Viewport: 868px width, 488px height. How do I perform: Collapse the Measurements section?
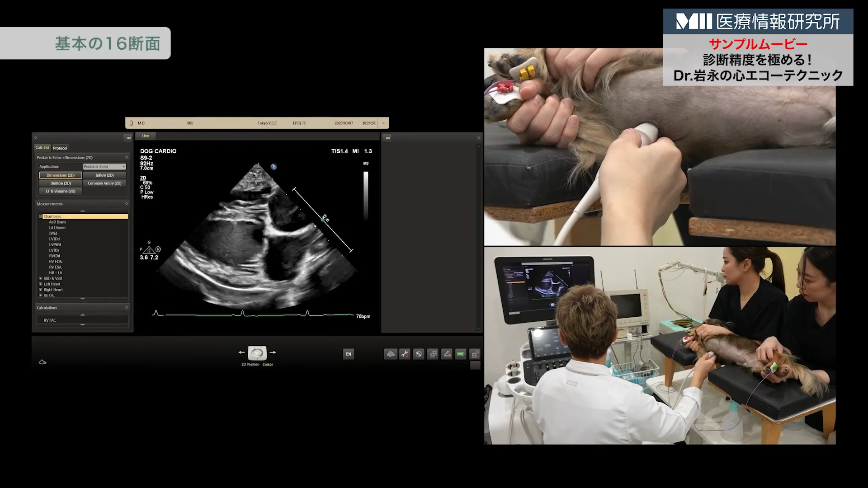click(x=127, y=204)
